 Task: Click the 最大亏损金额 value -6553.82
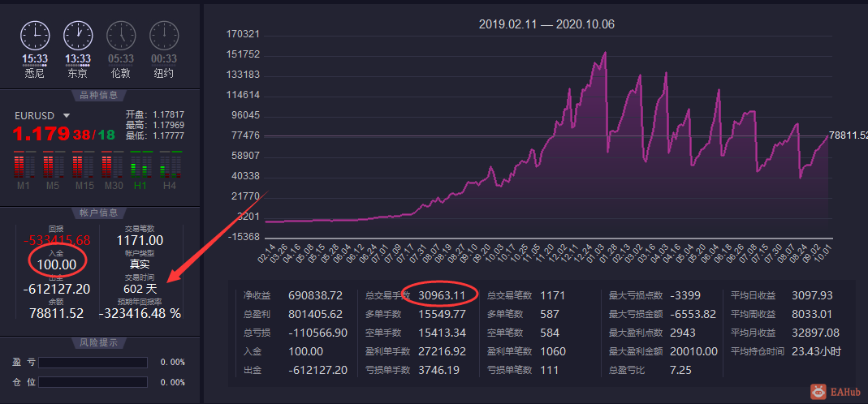pos(693,314)
